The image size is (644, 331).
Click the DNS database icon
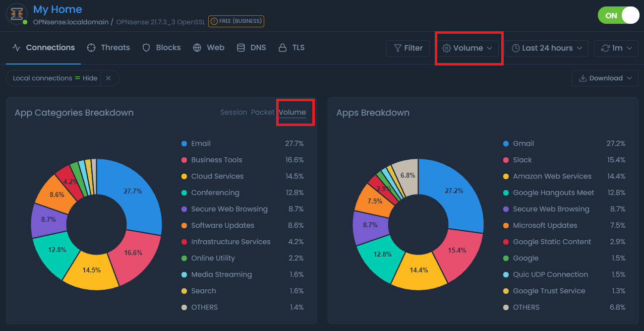coord(241,48)
